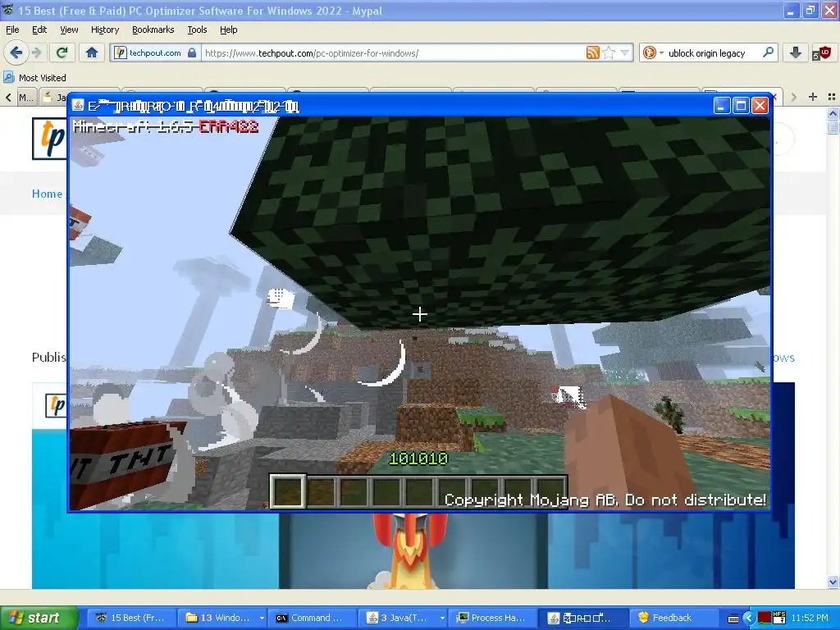This screenshot has height=630, width=840.
Task: Open the Edit menu
Action: coord(39,30)
